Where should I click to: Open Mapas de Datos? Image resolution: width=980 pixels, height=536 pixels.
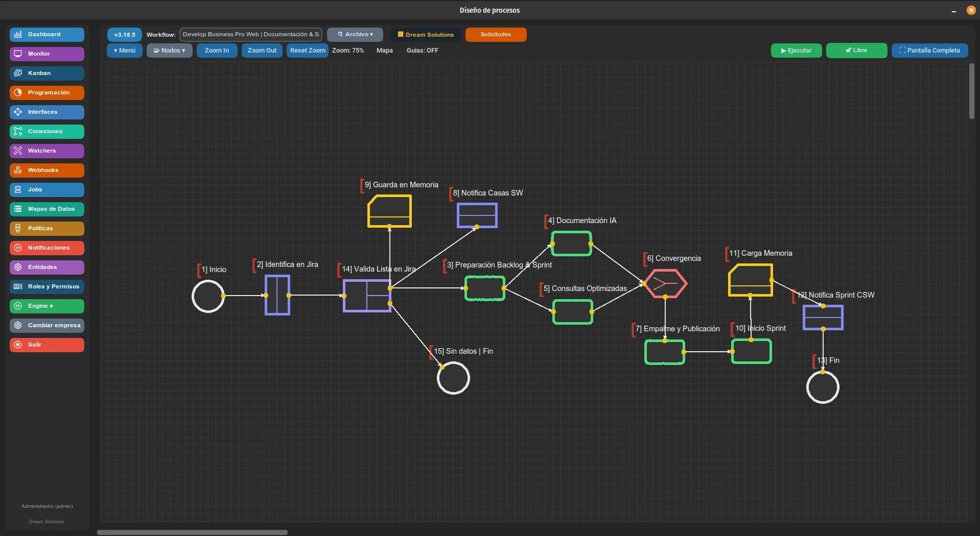click(46, 209)
